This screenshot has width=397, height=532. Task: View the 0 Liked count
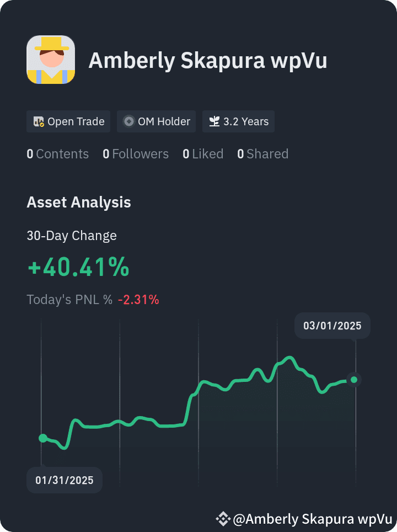click(x=203, y=154)
